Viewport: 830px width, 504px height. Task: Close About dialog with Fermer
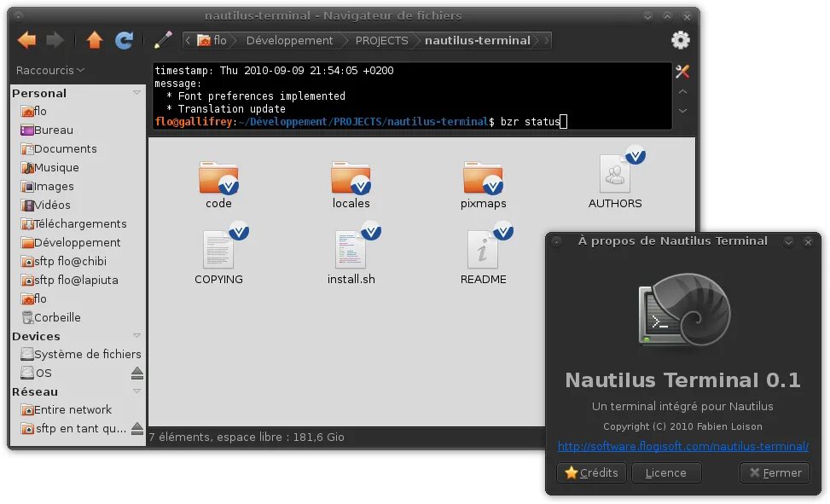(775, 472)
